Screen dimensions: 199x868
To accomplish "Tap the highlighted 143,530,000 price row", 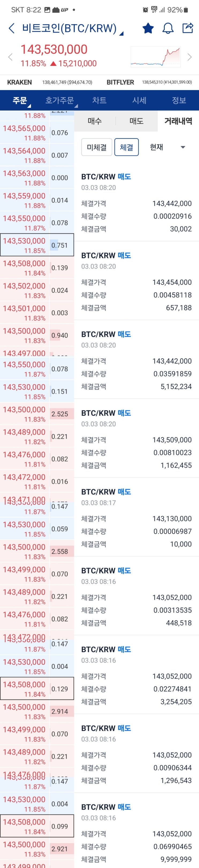I will click(24, 245).
